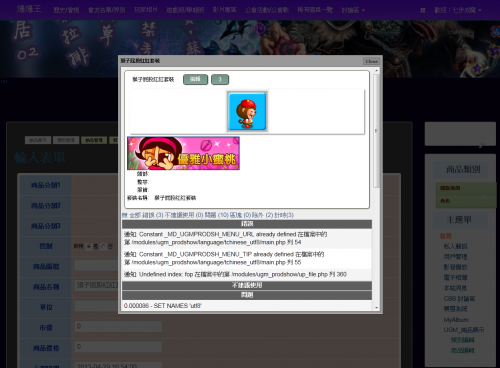Click the monkey character icon in the popup
The image size is (500, 368).
pos(247,111)
